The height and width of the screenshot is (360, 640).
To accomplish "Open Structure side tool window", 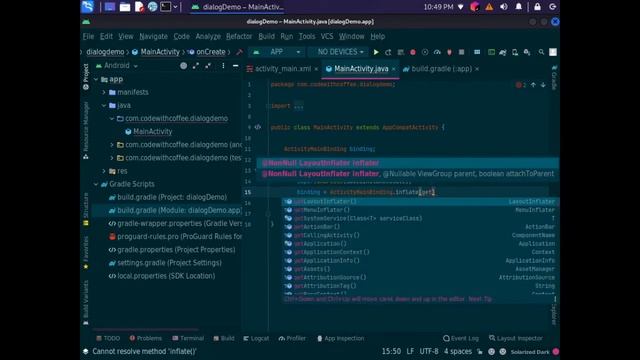I will click(86, 209).
